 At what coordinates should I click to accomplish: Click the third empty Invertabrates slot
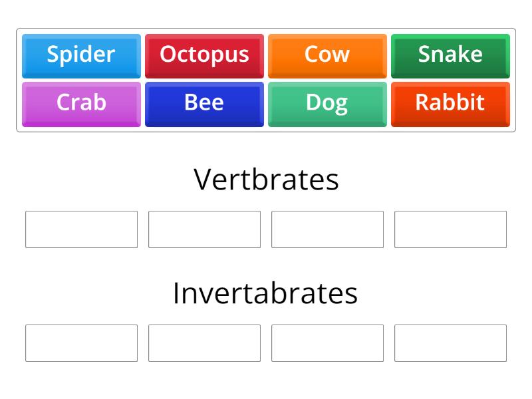(327, 343)
